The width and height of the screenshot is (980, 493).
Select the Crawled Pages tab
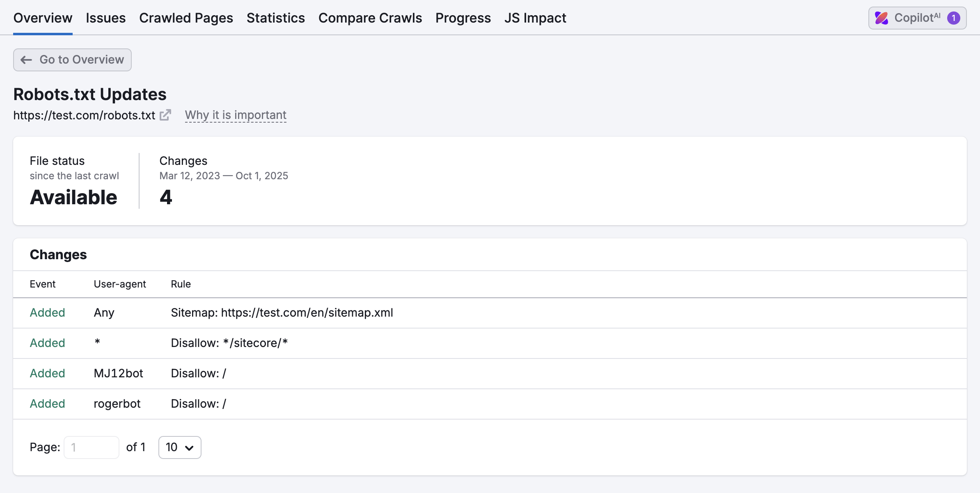point(186,18)
